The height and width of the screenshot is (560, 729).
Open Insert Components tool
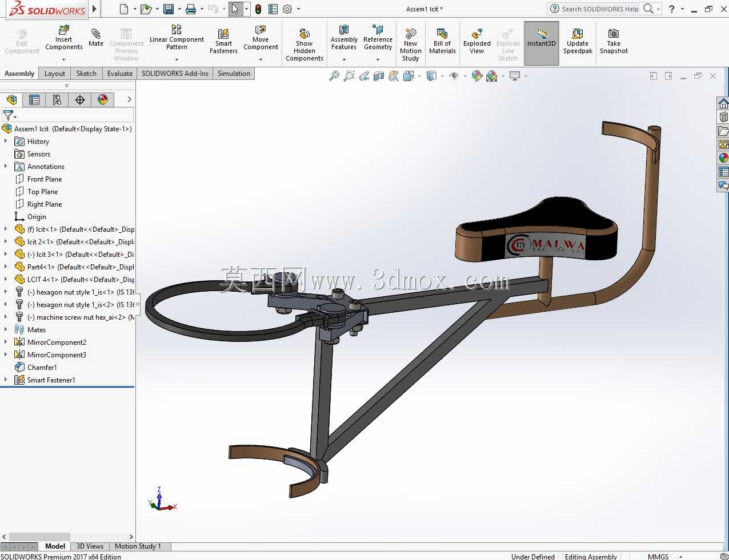[x=63, y=38]
